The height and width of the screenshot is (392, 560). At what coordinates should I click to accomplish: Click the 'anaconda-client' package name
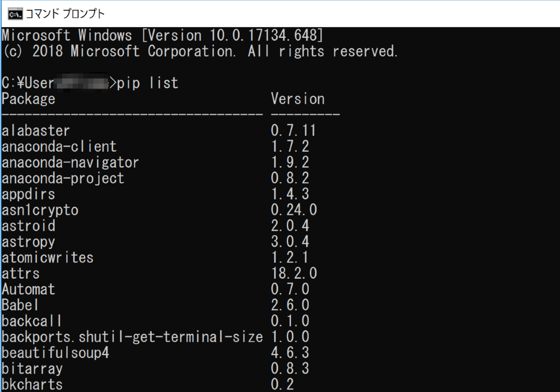59,147
